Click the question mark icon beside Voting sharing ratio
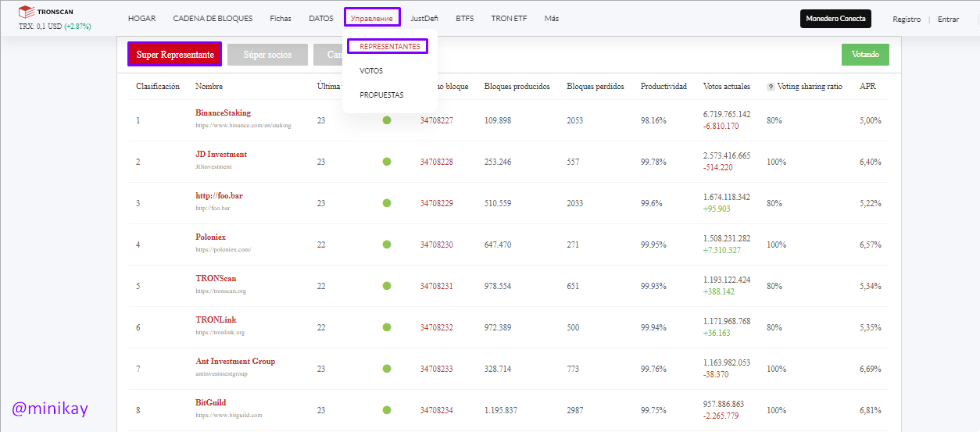 [771, 87]
